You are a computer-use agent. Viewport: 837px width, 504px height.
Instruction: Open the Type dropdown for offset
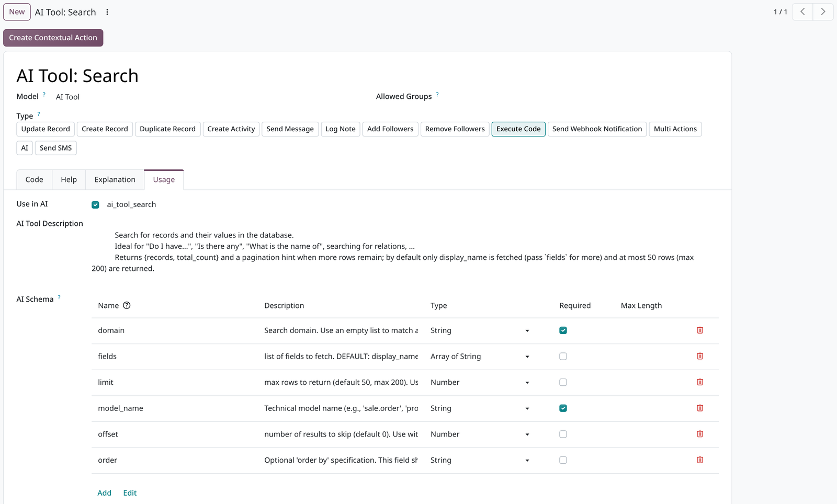pos(480,434)
